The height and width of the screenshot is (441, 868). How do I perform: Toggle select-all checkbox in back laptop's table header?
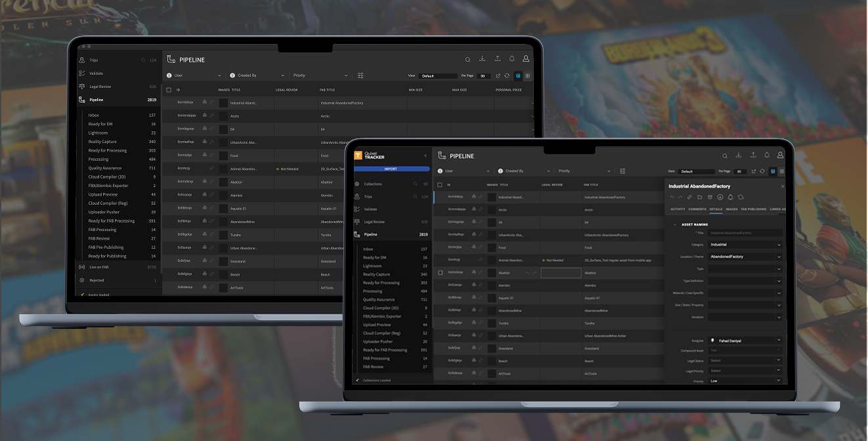tap(169, 90)
